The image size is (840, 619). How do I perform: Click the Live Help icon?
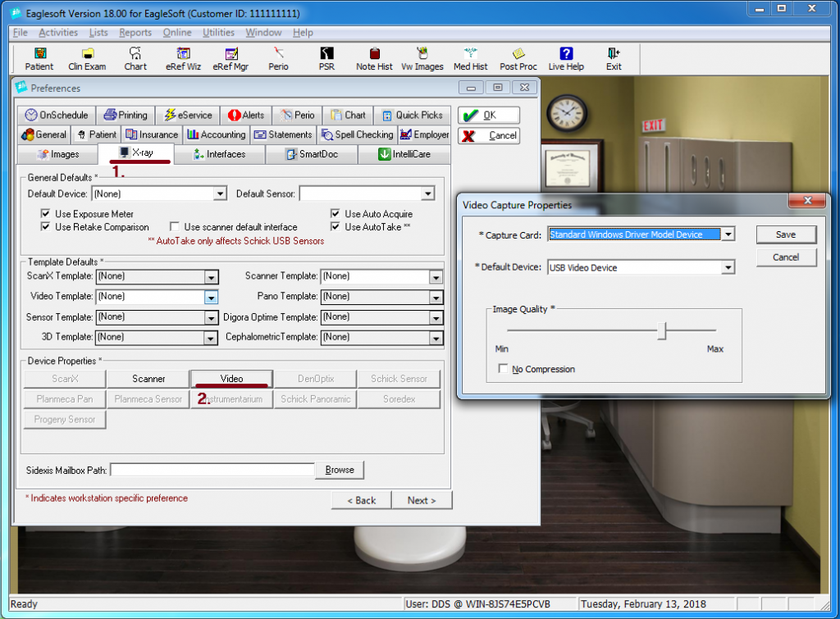566,58
